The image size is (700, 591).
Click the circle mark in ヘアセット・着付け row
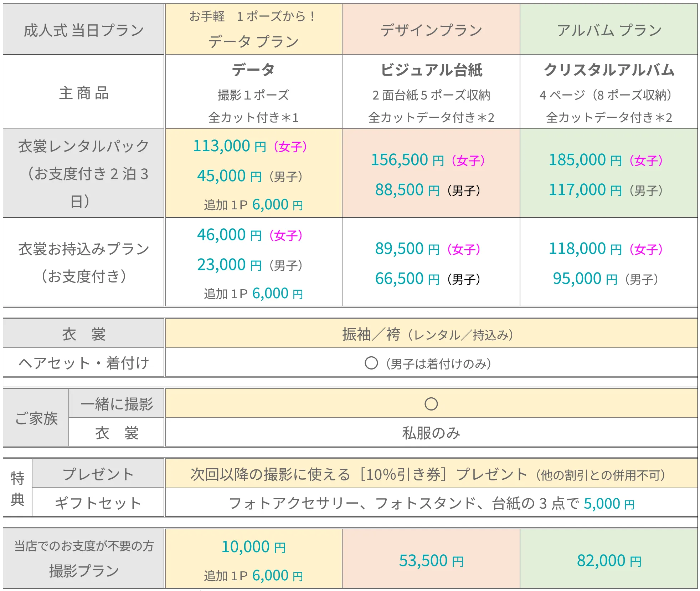coord(371,363)
